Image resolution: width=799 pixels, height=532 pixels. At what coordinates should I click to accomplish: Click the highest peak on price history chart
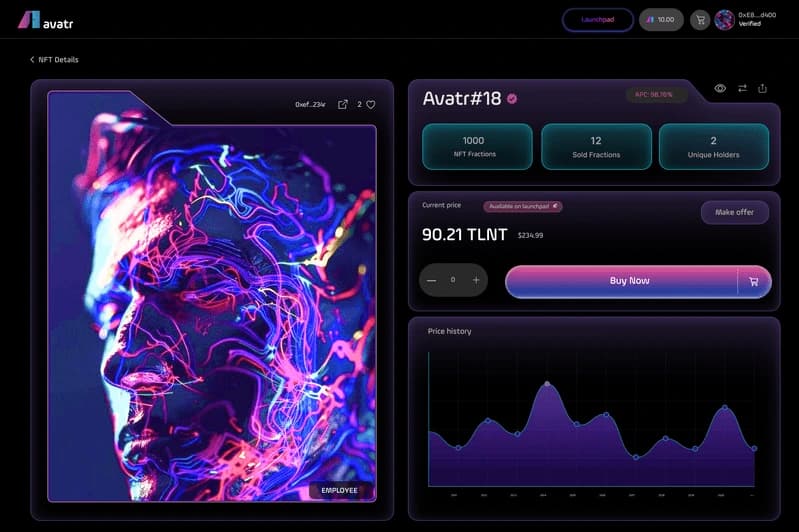(x=546, y=384)
